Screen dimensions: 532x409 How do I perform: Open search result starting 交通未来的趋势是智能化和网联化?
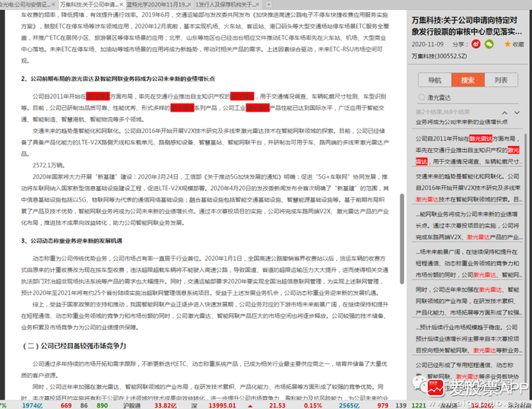coord(467,188)
